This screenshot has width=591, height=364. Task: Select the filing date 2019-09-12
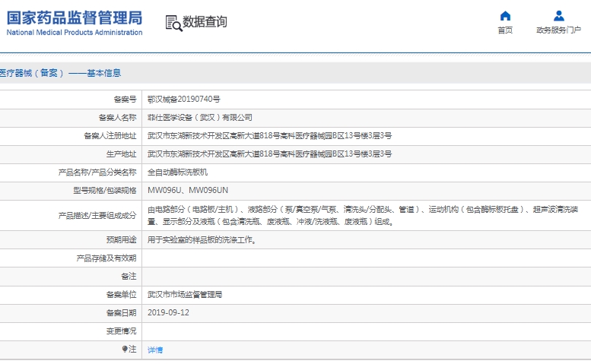pyautogui.click(x=168, y=312)
